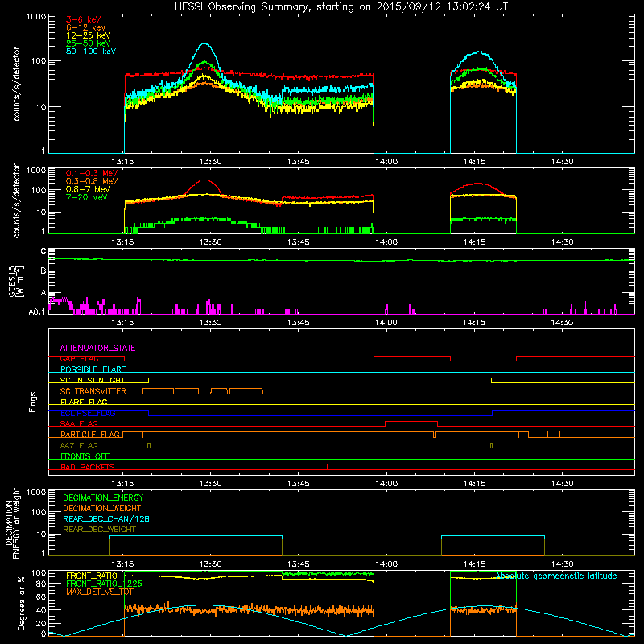Image resolution: width=644 pixels, height=644 pixels.
Task: Click the 14:00 tick label under Flags panel
Action: pos(386,484)
